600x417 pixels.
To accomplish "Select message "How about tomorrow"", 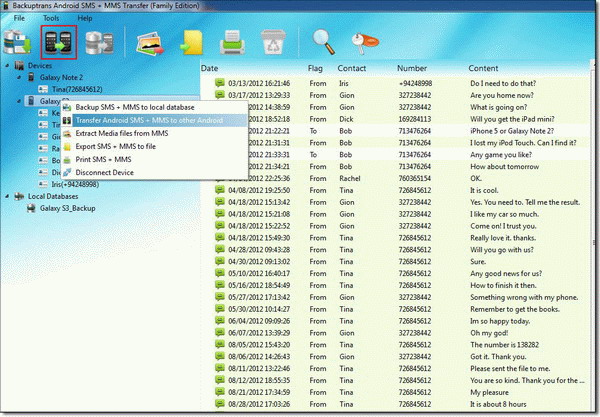I will [x=504, y=166].
